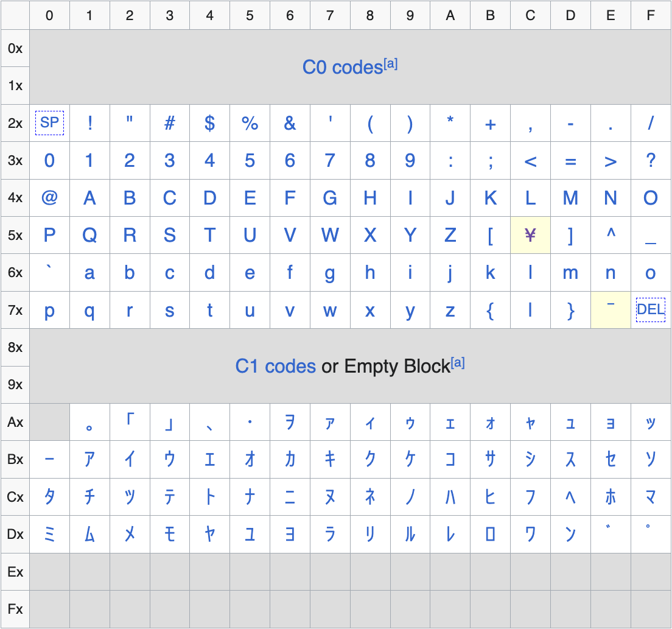Image resolution: width=672 pixels, height=629 pixels.
Task: Select the digit 7 link
Action: click(x=330, y=161)
